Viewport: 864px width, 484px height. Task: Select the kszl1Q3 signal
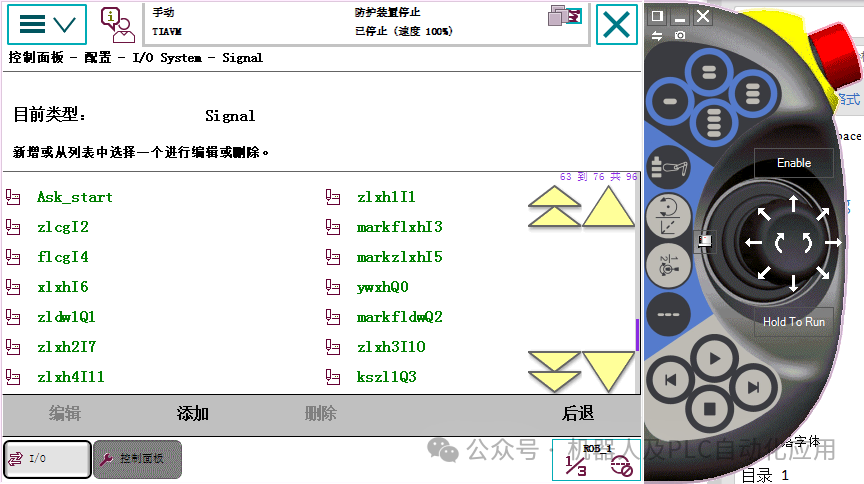point(386,377)
